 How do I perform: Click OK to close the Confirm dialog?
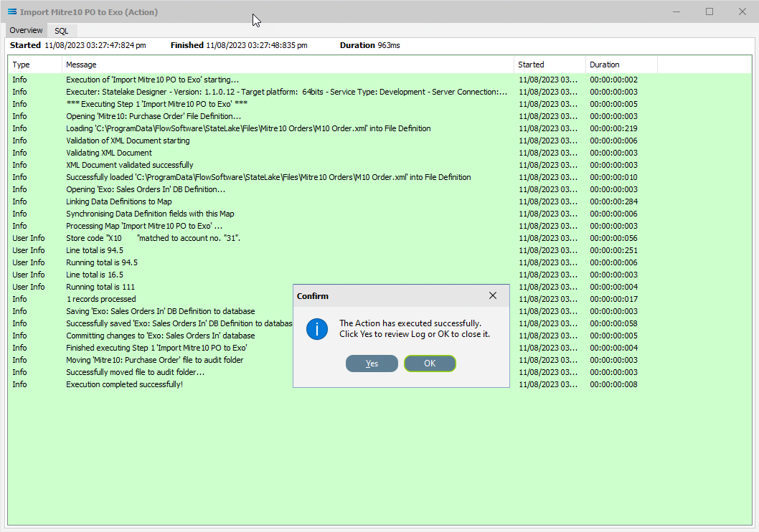430,364
